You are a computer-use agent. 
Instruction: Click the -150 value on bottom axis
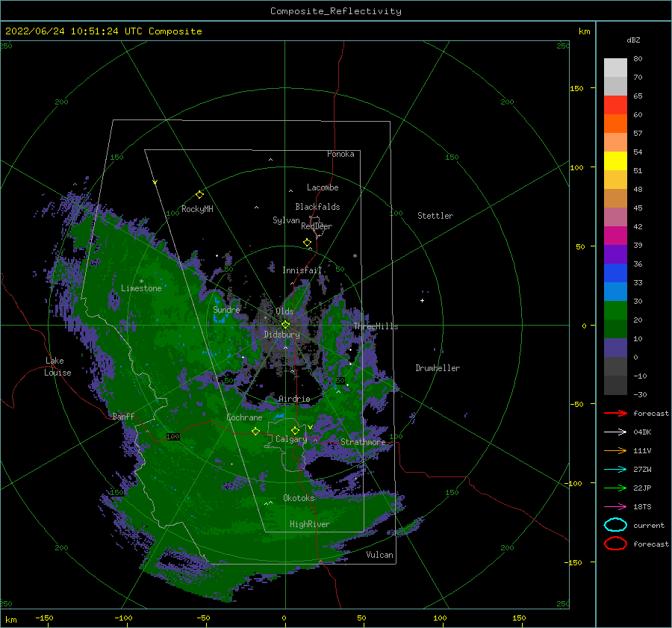(44, 618)
